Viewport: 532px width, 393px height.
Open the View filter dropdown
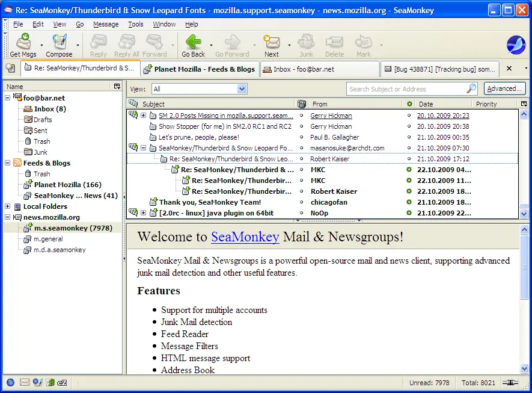coord(200,89)
